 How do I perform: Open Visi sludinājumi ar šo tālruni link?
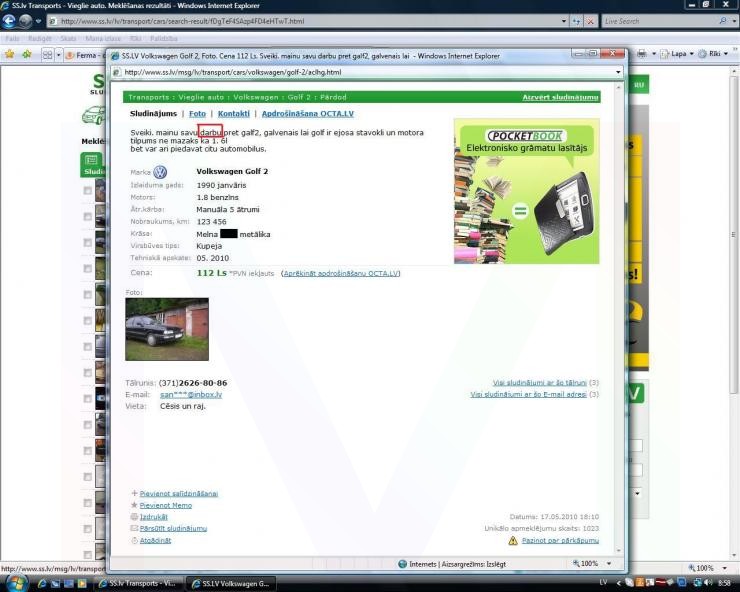(x=539, y=383)
